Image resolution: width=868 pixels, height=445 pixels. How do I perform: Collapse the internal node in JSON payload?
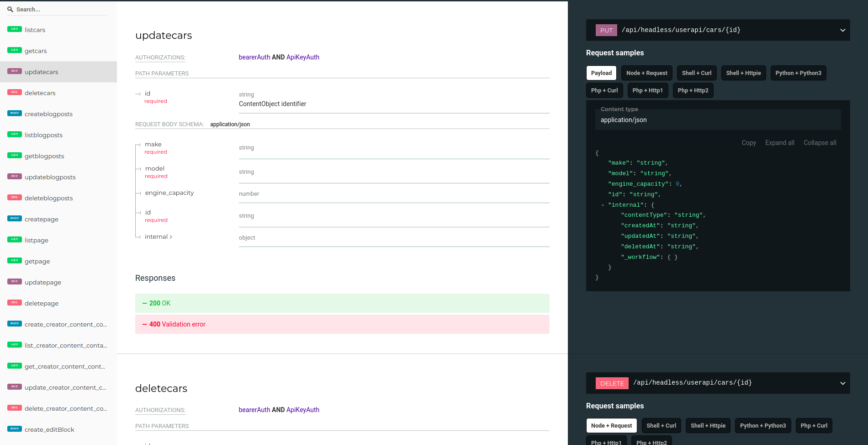click(x=603, y=205)
